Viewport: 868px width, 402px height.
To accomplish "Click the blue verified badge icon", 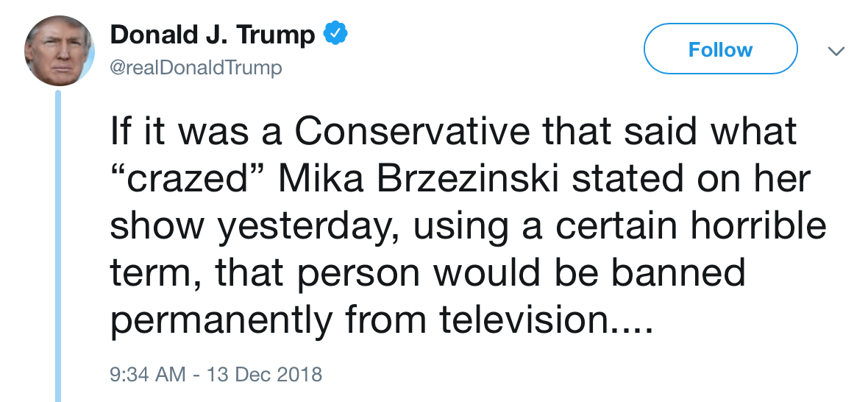I will [x=335, y=34].
